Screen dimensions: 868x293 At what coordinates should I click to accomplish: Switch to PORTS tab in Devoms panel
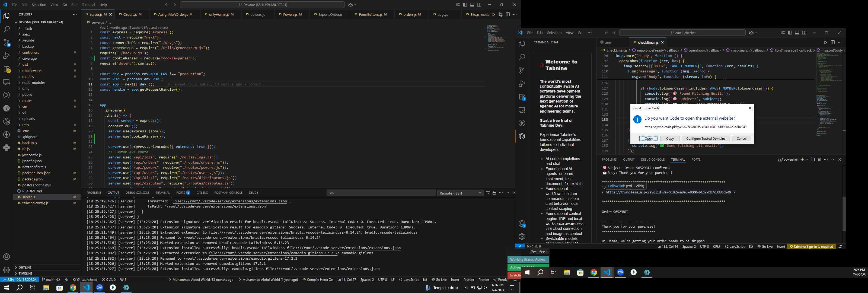183,193
